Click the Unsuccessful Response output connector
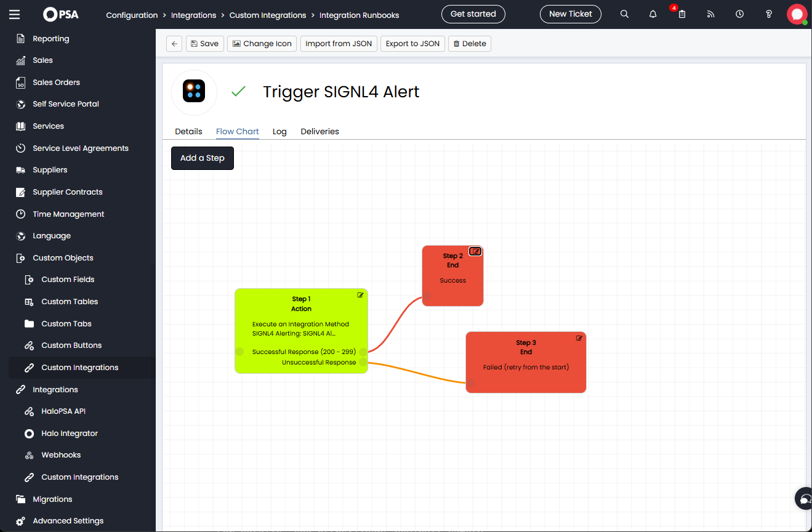Viewport: 812px width, 532px height. [x=363, y=362]
